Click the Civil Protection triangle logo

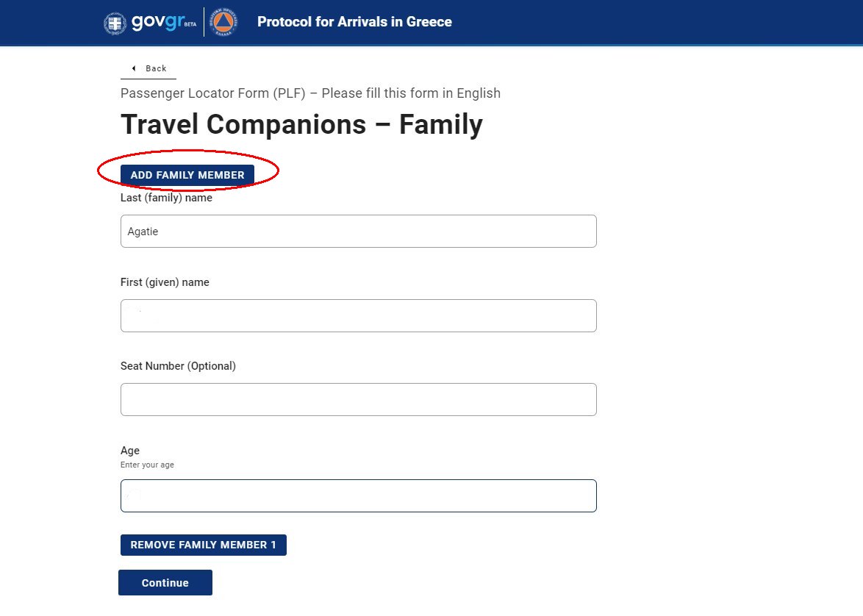coord(224,23)
